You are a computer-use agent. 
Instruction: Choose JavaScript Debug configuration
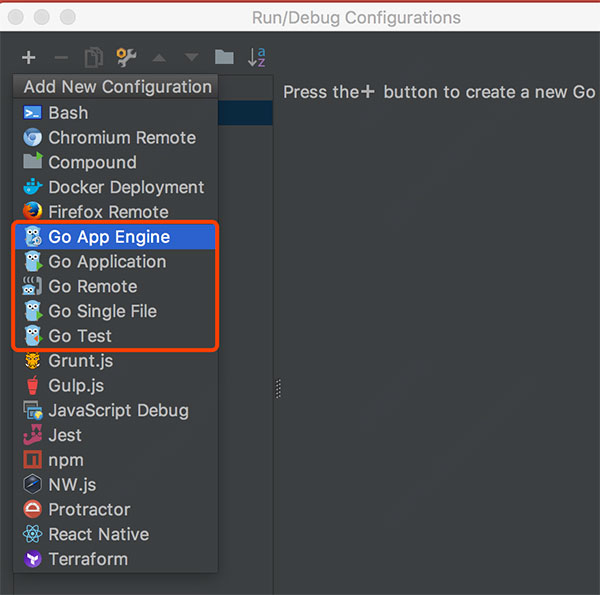[x=115, y=410]
